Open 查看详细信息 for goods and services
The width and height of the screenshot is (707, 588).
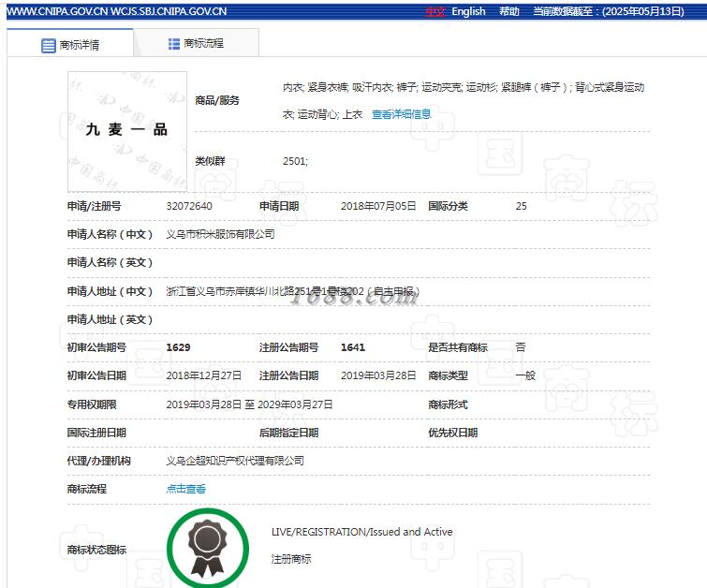coord(402,114)
